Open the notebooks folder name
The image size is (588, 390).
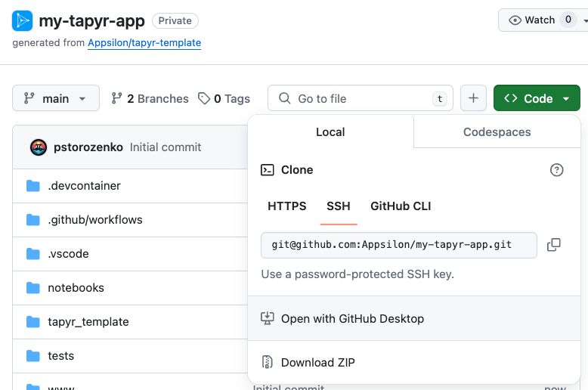point(76,288)
